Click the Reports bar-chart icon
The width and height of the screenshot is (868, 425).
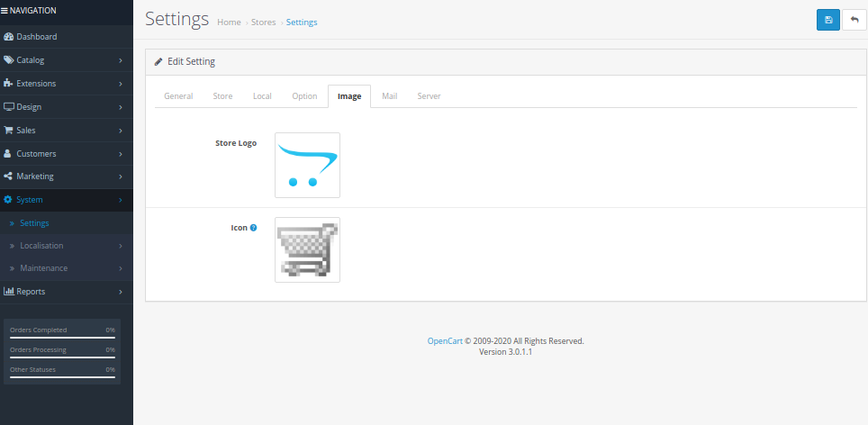[8, 291]
